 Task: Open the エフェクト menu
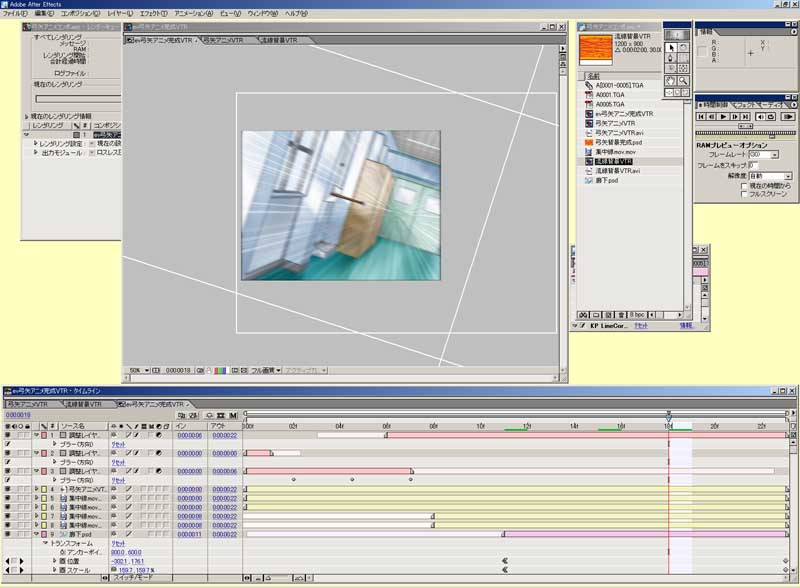click(x=153, y=14)
